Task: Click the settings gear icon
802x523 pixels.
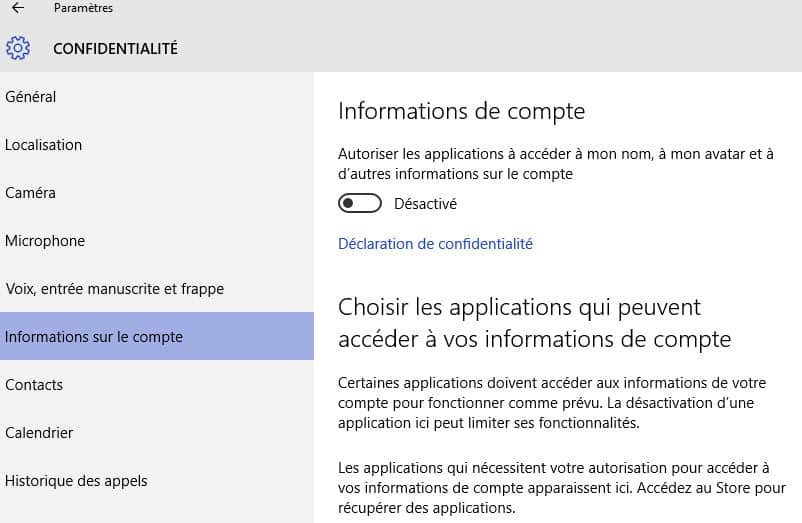Action: coord(18,48)
